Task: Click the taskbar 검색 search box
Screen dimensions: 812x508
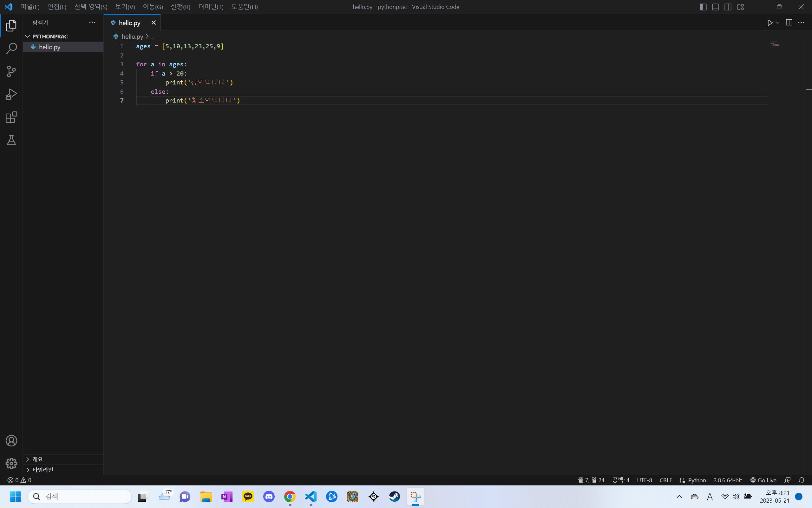Action: click(x=80, y=497)
